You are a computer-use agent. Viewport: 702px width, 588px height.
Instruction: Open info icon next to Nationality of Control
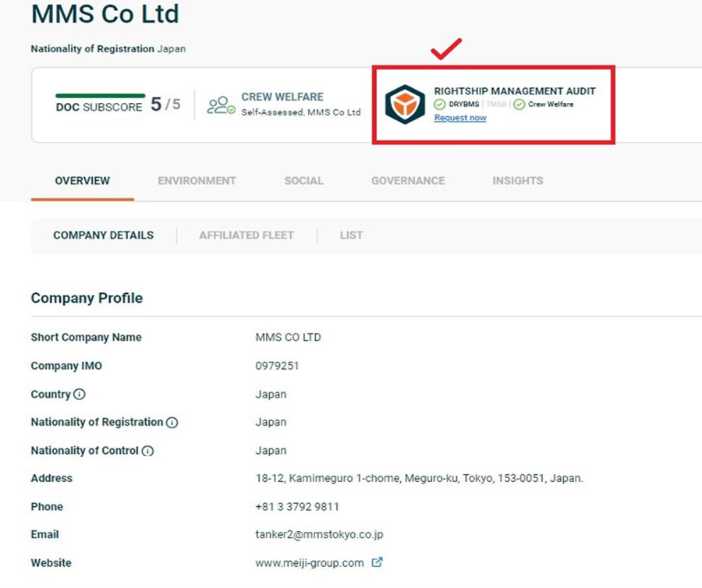point(147,451)
